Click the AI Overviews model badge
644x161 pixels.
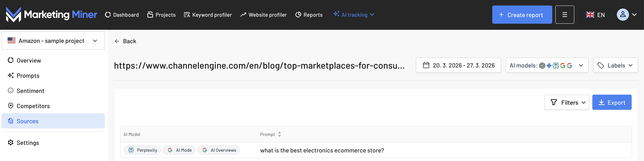click(x=219, y=150)
